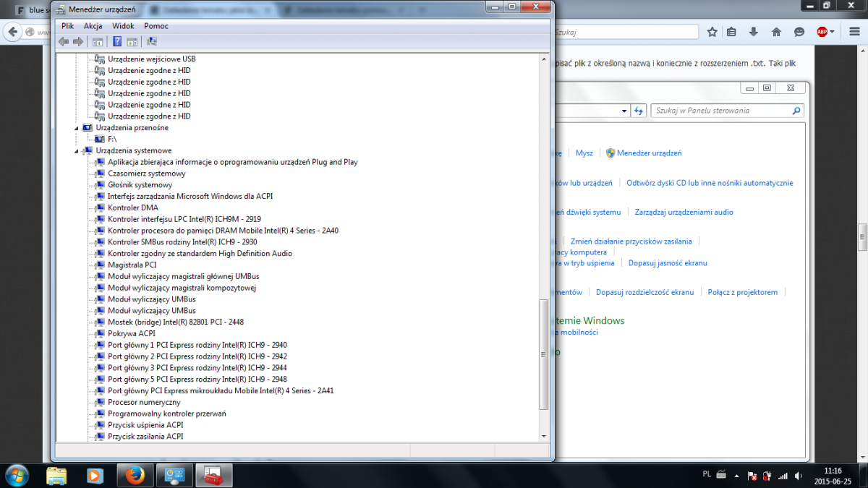Go to Firefox home page icon

(776, 32)
